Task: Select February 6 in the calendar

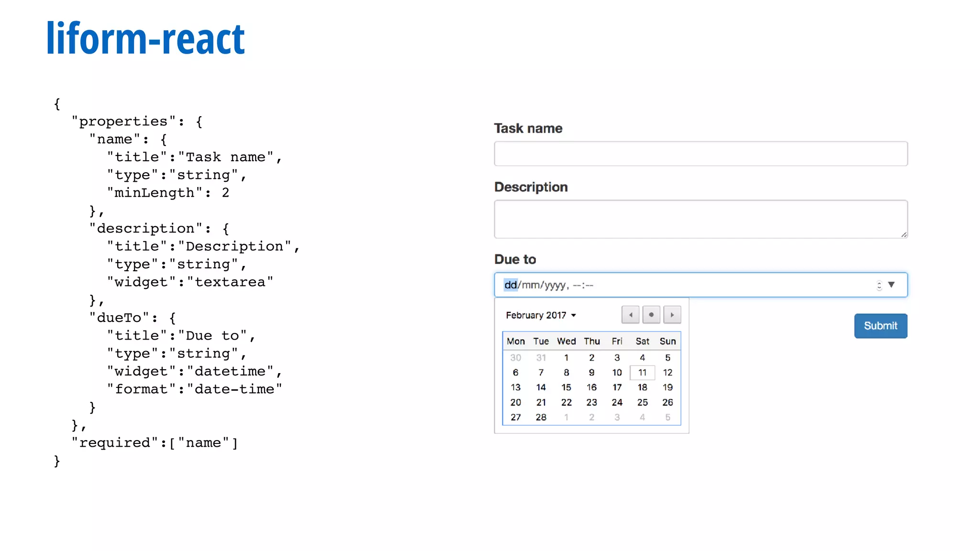Action: point(515,373)
